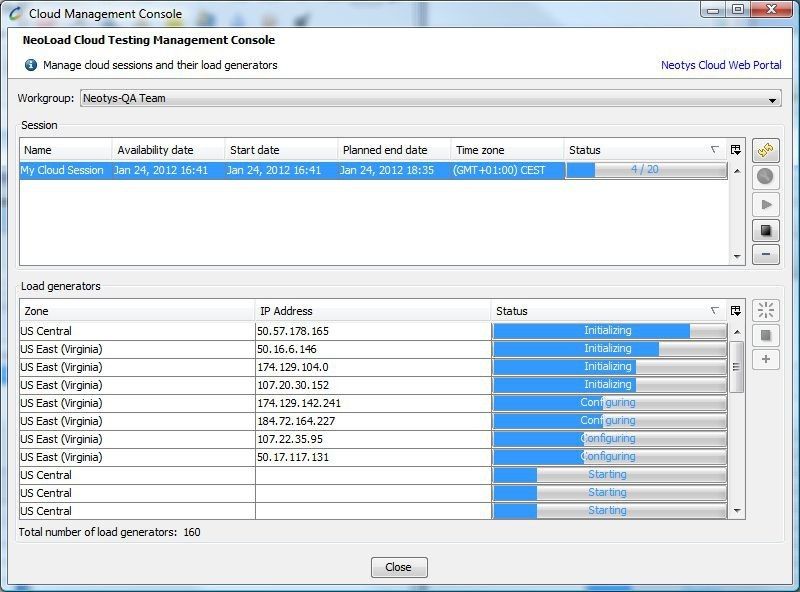Click the round grey session button
The image size is (800, 592).
point(766,177)
